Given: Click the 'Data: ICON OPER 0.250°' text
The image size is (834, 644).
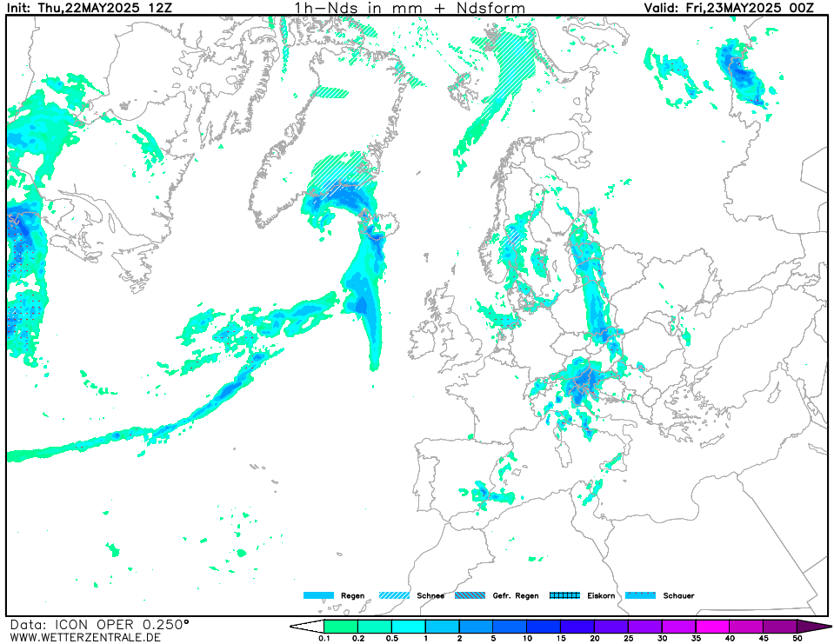Looking at the screenshot, I should tap(99, 624).
